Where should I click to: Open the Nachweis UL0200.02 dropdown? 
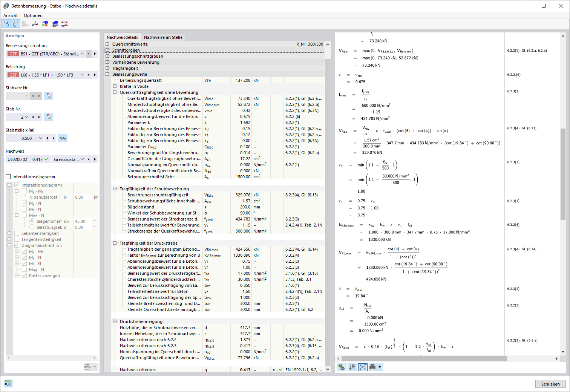82,159
